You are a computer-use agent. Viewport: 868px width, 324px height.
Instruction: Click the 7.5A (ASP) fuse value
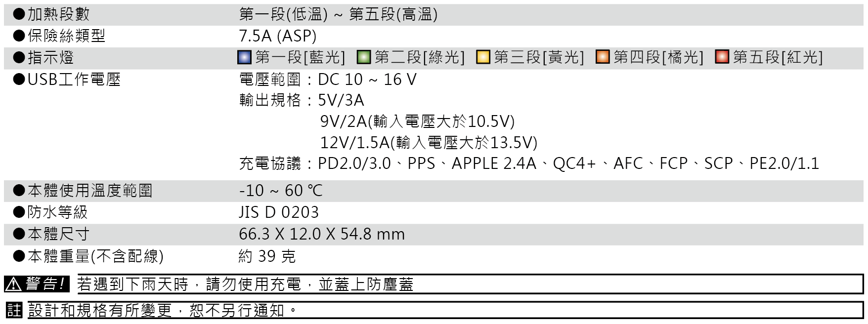pos(277,36)
